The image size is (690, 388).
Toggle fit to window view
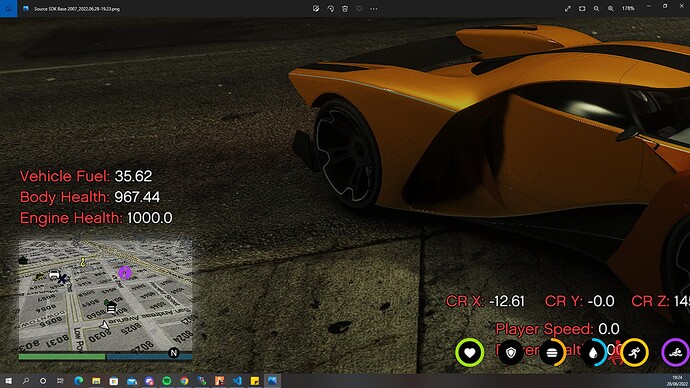point(582,9)
